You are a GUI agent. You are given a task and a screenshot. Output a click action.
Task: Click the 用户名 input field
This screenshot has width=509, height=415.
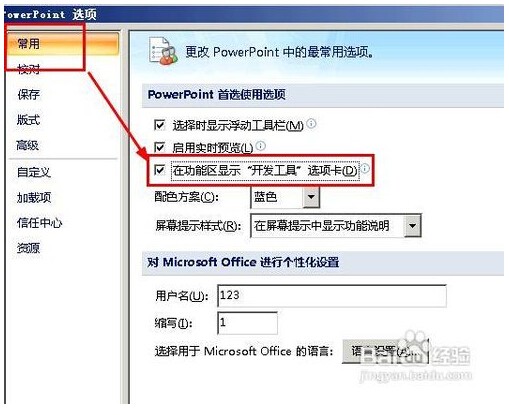click(332, 296)
